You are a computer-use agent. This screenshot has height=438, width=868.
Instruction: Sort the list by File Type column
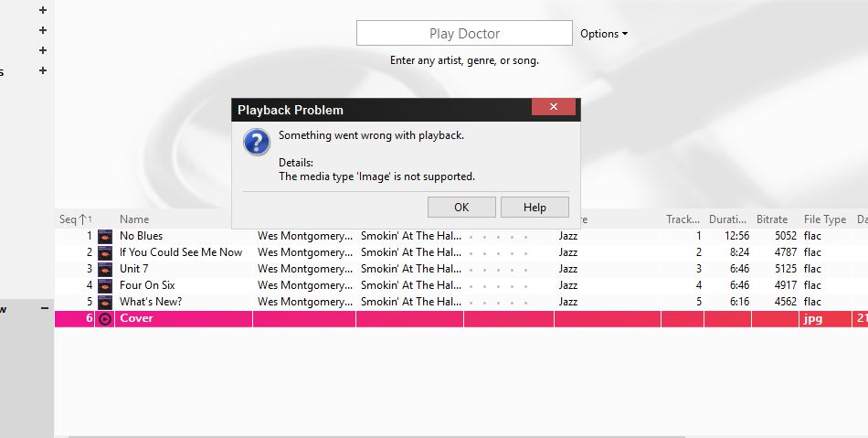824,219
